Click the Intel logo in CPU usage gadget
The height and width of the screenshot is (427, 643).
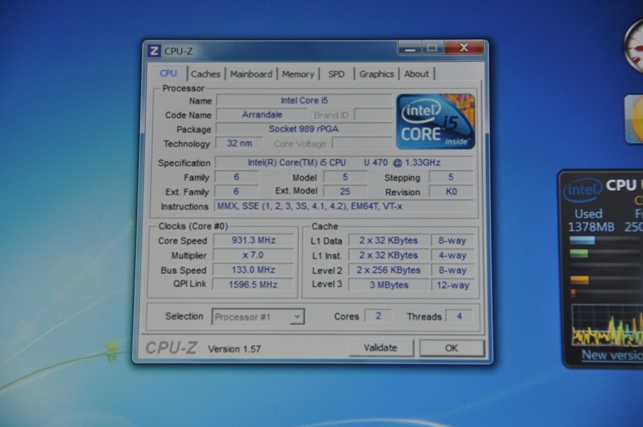pyautogui.click(x=582, y=190)
